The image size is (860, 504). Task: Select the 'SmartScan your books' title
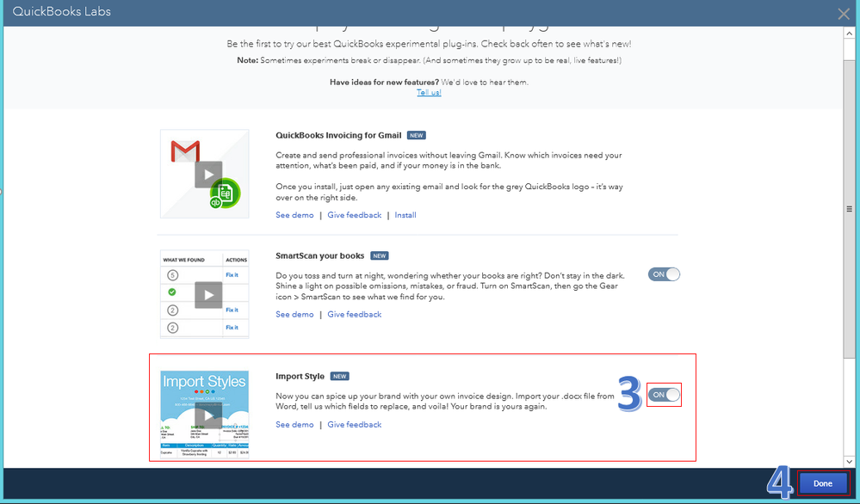(x=319, y=255)
